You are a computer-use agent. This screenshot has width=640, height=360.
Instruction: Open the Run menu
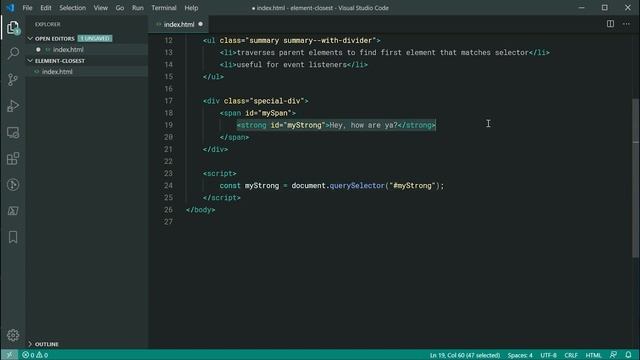point(138,8)
